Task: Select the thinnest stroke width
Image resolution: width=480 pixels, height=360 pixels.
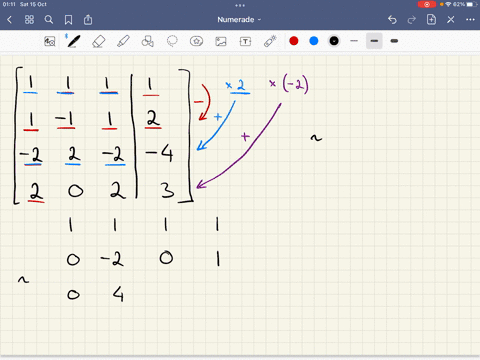Action: pos(354,41)
